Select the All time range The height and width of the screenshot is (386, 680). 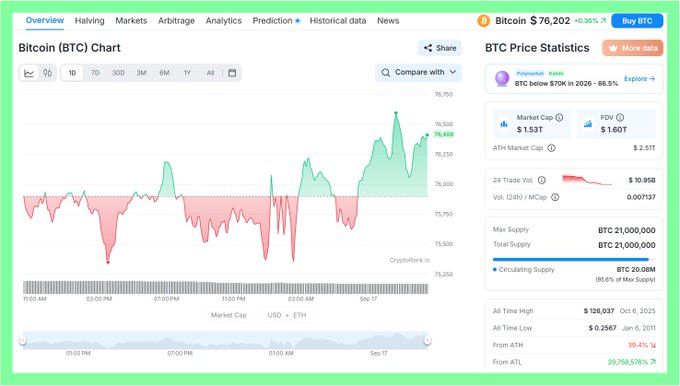[210, 73]
